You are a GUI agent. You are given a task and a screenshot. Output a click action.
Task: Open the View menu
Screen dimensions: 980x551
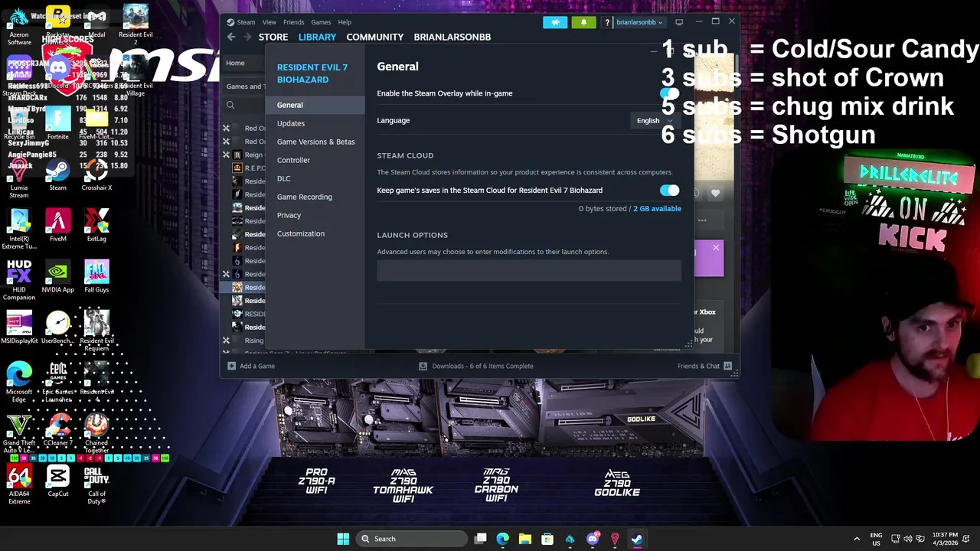point(269,22)
